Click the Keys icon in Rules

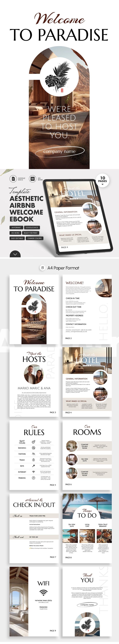[33, 466]
